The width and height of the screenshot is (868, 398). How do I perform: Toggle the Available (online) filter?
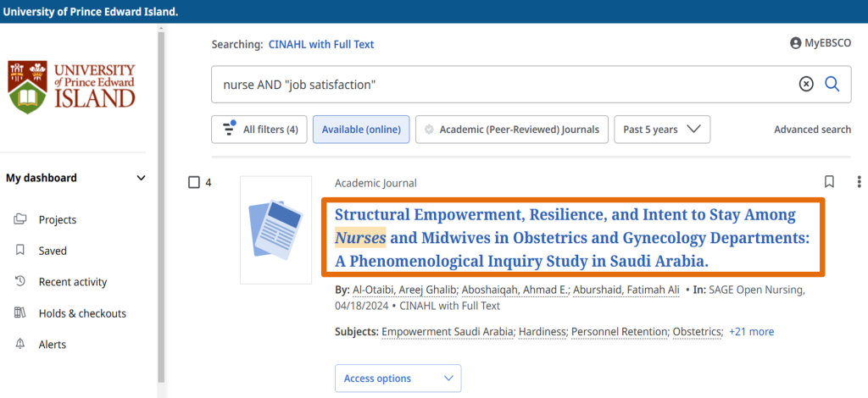[x=361, y=130]
